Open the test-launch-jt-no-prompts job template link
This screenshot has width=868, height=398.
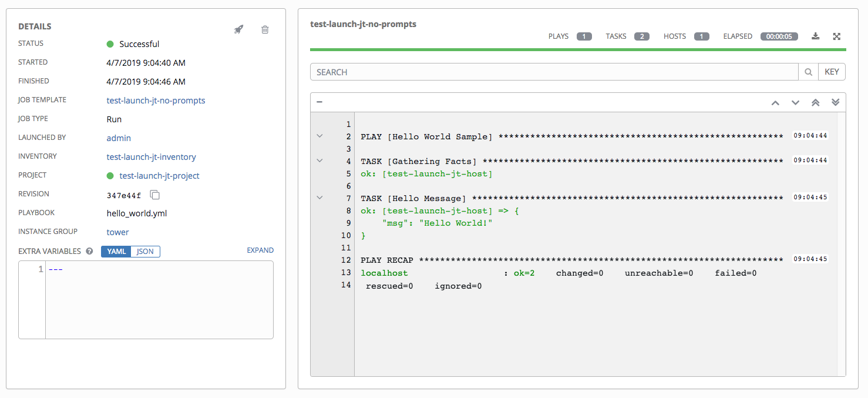click(156, 101)
